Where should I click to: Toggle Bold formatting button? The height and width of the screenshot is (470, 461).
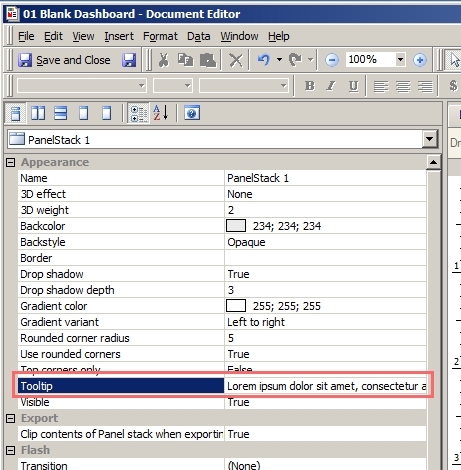point(310,86)
